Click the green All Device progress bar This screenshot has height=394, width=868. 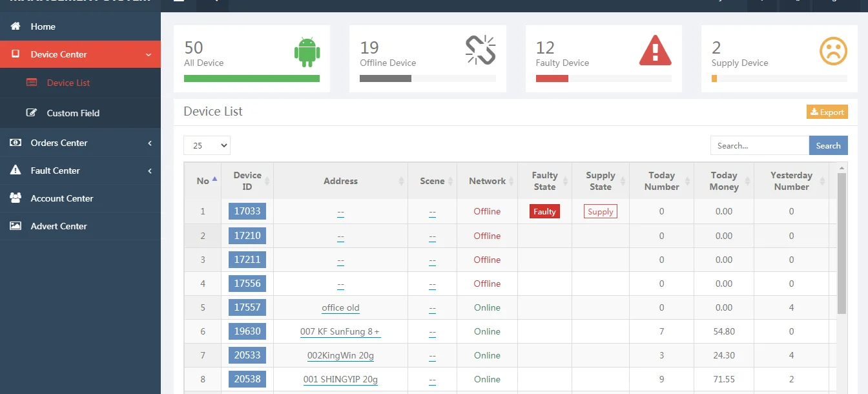pyautogui.click(x=251, y=78)
